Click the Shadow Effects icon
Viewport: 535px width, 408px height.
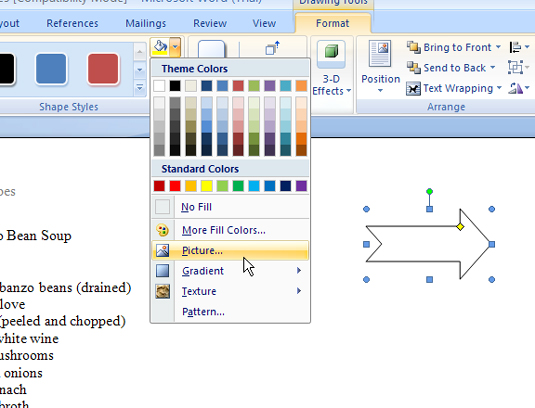click(x=212, y=49)
